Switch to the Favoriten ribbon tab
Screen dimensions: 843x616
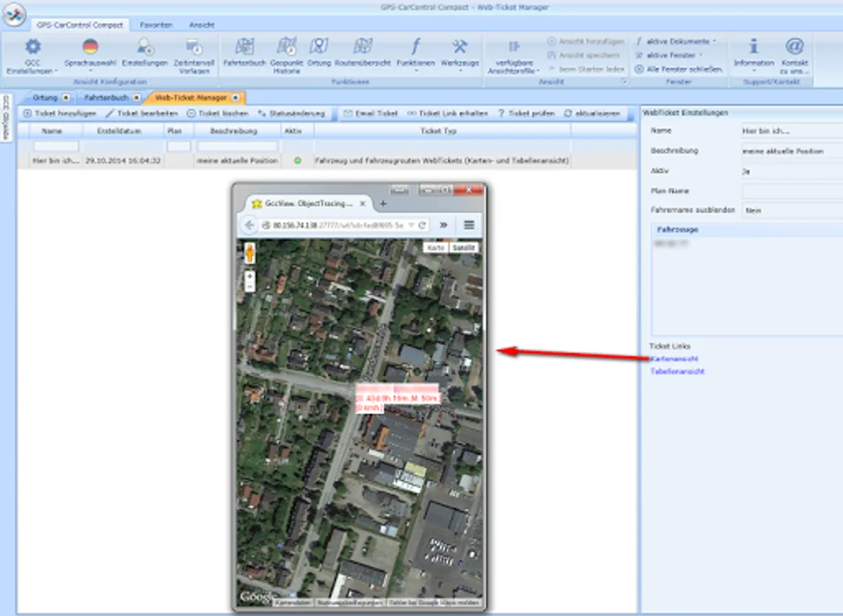156,25
